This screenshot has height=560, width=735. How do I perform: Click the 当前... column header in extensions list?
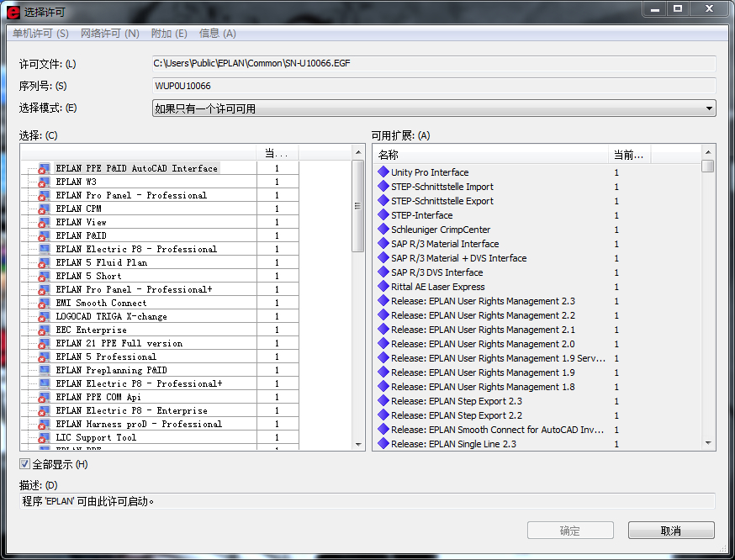(x=629, y=155)
